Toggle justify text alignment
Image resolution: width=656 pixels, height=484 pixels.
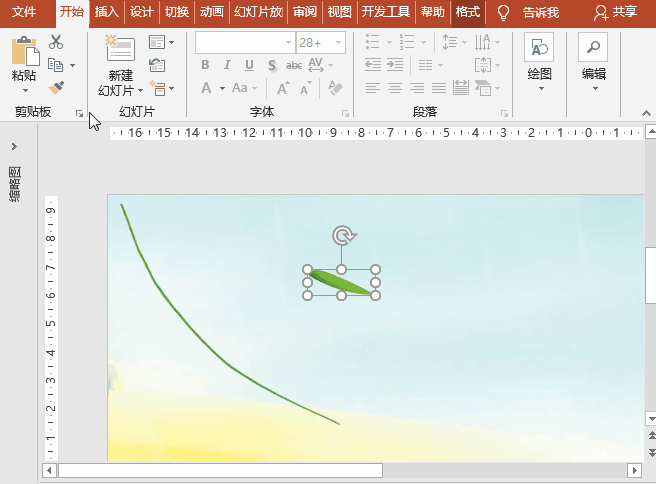click(438, 88)
